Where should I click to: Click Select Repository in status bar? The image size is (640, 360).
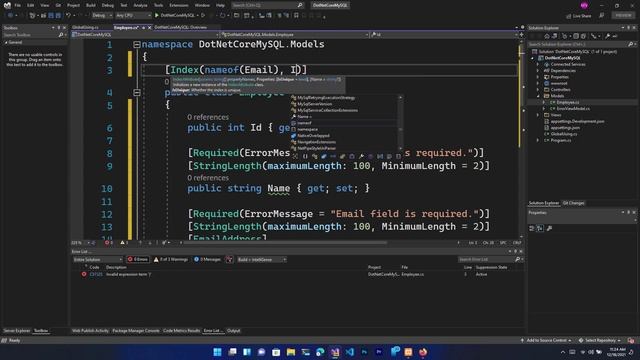600,340
